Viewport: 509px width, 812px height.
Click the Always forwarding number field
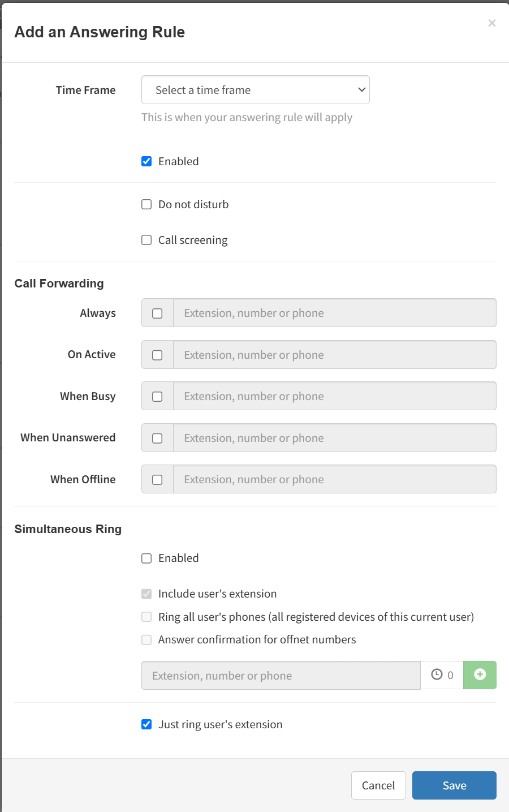pos(334,313)
